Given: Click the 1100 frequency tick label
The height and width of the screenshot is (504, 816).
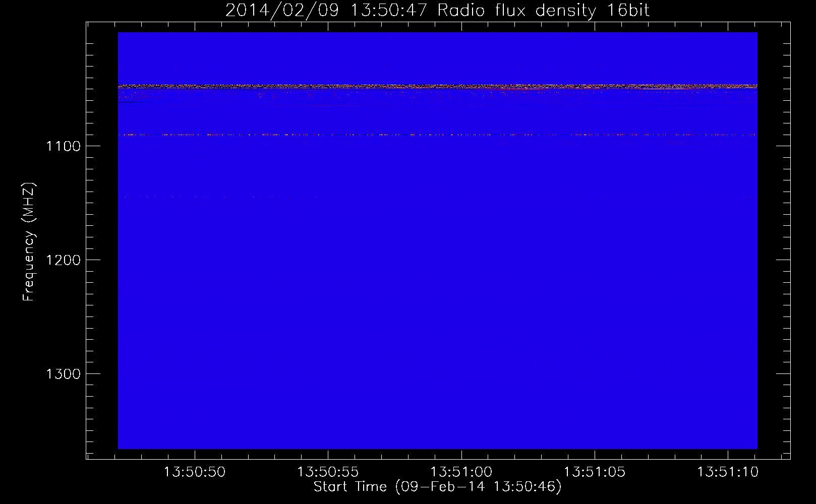Looking at the screenshot, I should (x=63, y=146).
